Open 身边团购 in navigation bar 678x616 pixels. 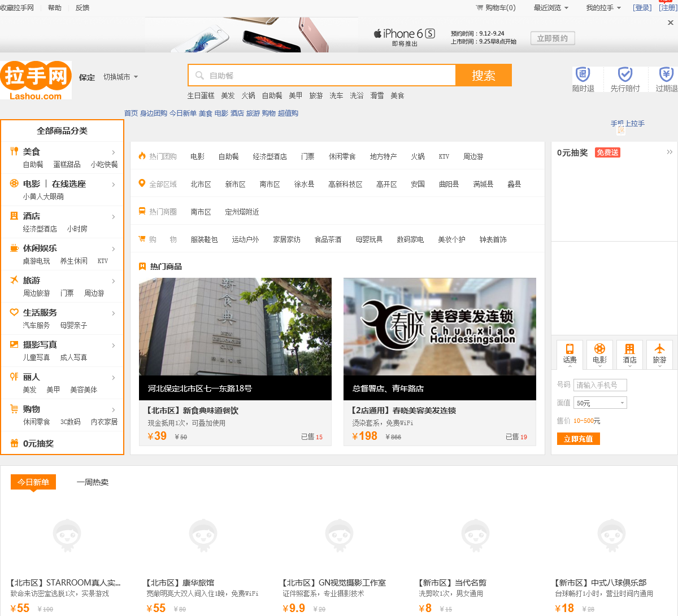tap(154, 113)
